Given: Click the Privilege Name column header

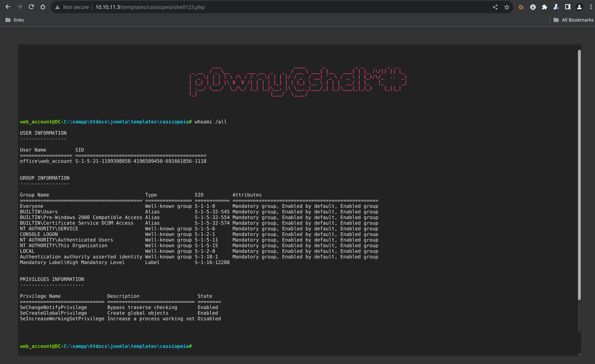Looking at the screenshot, I should (40, 296).
